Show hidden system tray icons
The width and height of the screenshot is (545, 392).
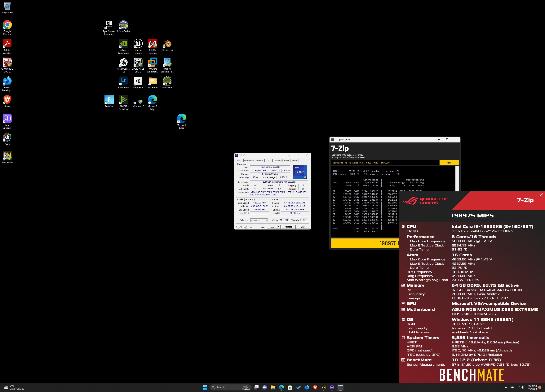506,387
